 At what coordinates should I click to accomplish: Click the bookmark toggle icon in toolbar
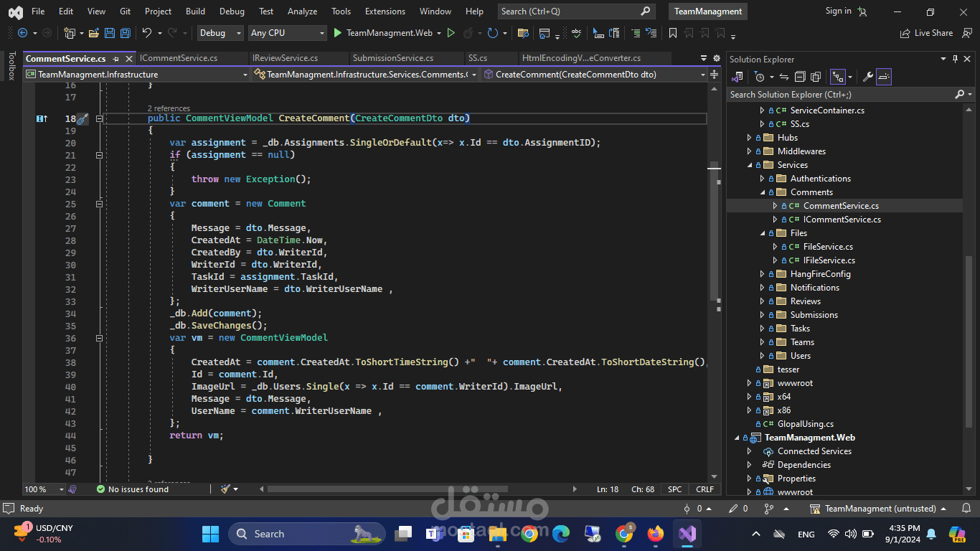coord(673,33)
